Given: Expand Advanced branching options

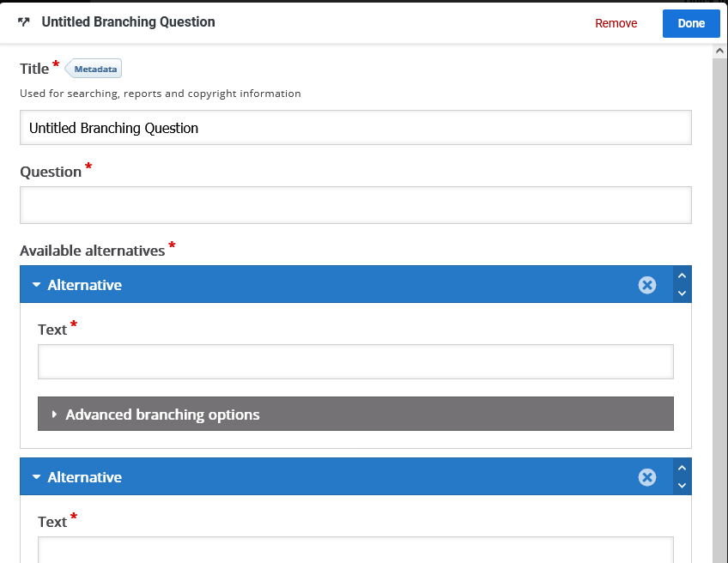Looking at the screenshot, I should pyautogui.click(x=162, y=415).
